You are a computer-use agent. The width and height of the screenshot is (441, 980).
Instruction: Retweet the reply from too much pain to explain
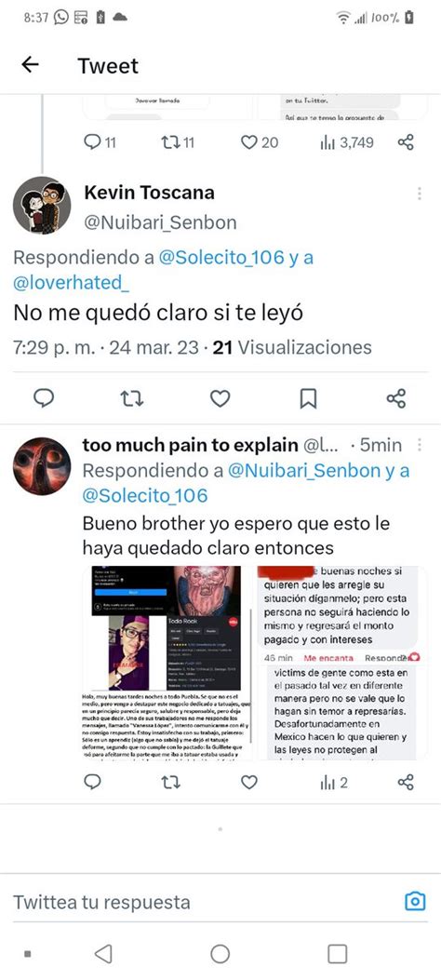click(170, 782)
